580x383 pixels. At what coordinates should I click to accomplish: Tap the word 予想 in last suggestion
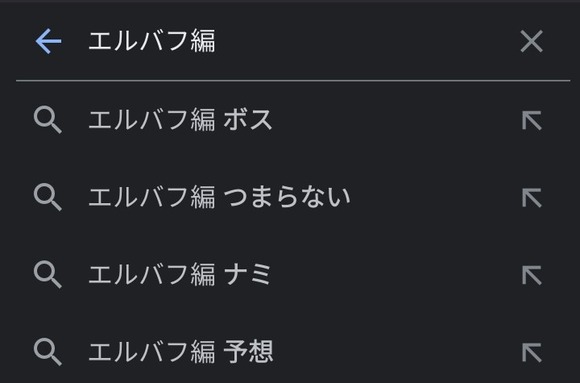(x=248, y=352)
